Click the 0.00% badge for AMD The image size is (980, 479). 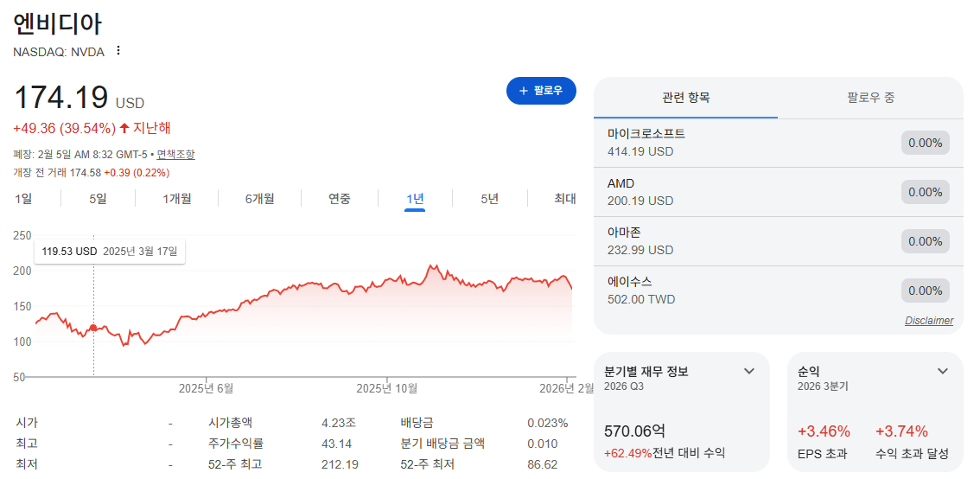coord(925,192)
